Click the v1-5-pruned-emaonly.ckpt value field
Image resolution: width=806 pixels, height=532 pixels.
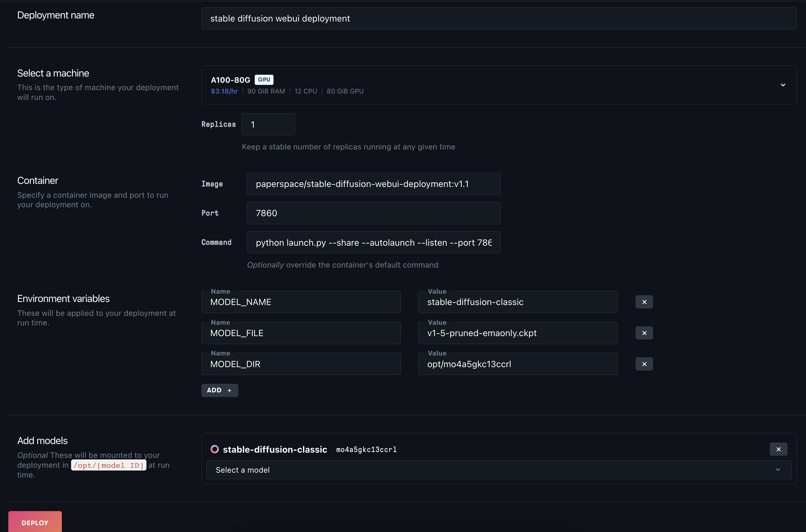tap(517, 333)
